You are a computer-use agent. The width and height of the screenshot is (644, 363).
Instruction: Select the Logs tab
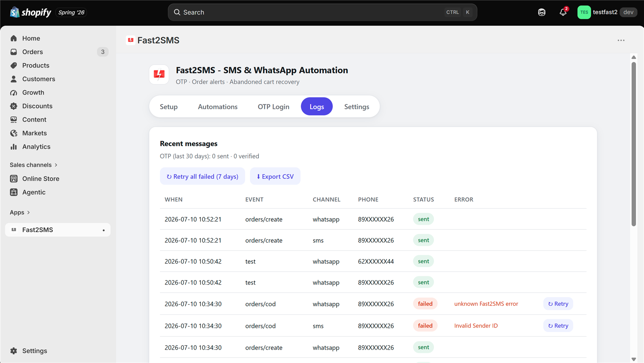pyautogui.click(x=317, y=107)
